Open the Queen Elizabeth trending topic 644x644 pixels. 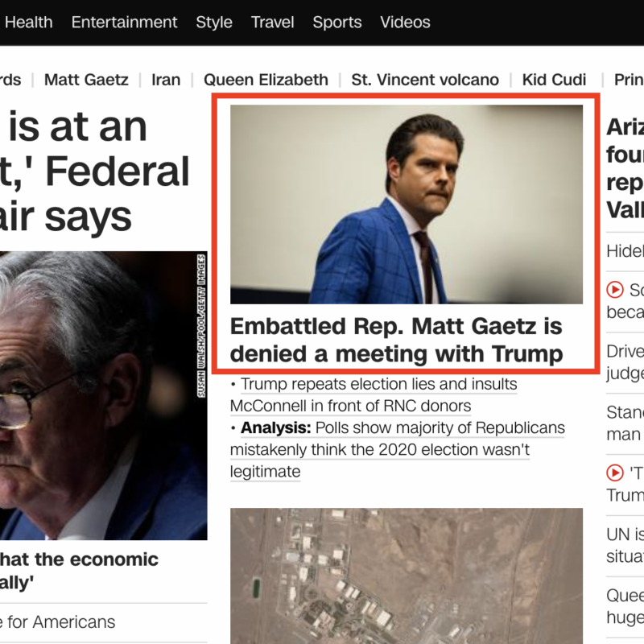(266, 80)
